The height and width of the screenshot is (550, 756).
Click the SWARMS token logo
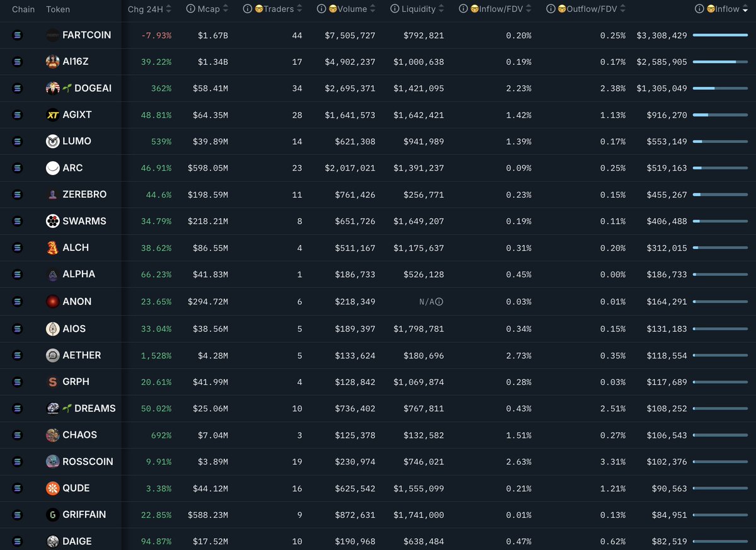pos(53,221)
